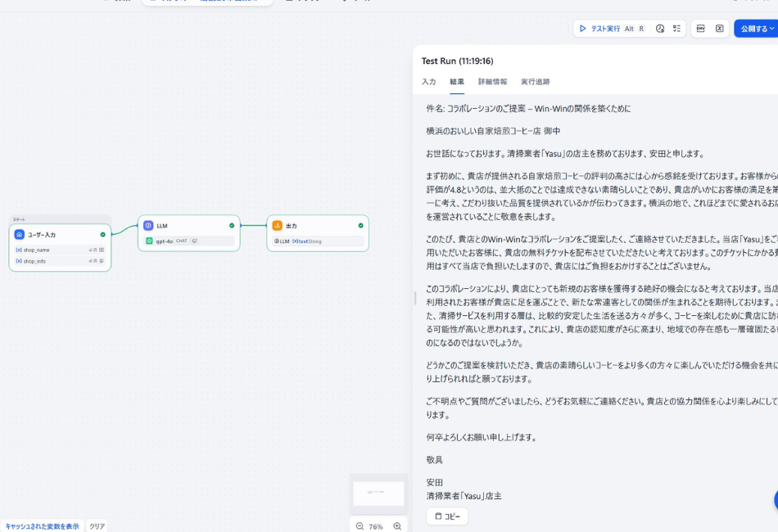Click the green status check on 出力 node
Screen dimensions: 778x532
(360, 226)
